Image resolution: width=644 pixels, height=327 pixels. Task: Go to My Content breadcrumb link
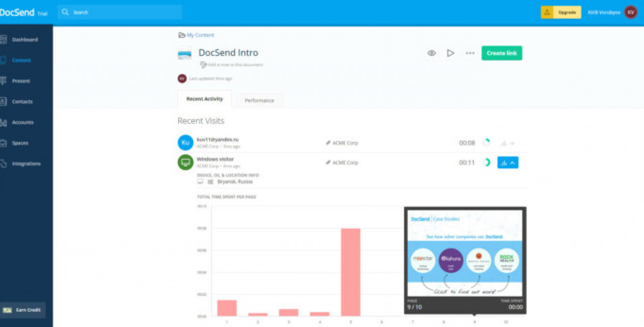tap(200, 35)
